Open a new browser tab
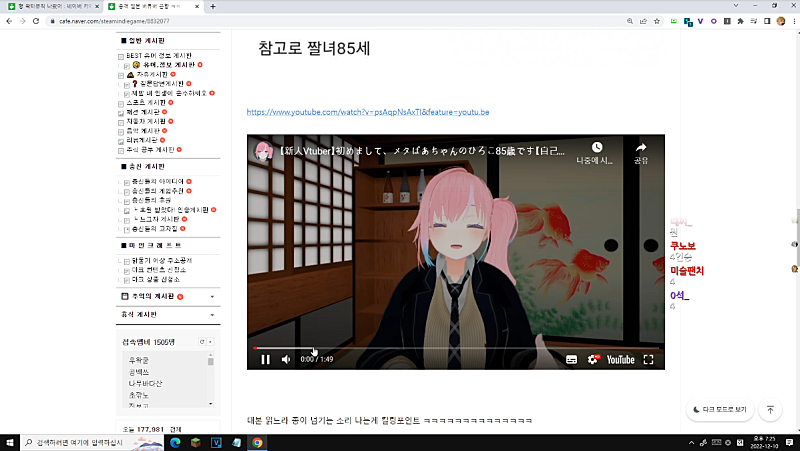This screenshot has height=451, width=800. (213, 7)
